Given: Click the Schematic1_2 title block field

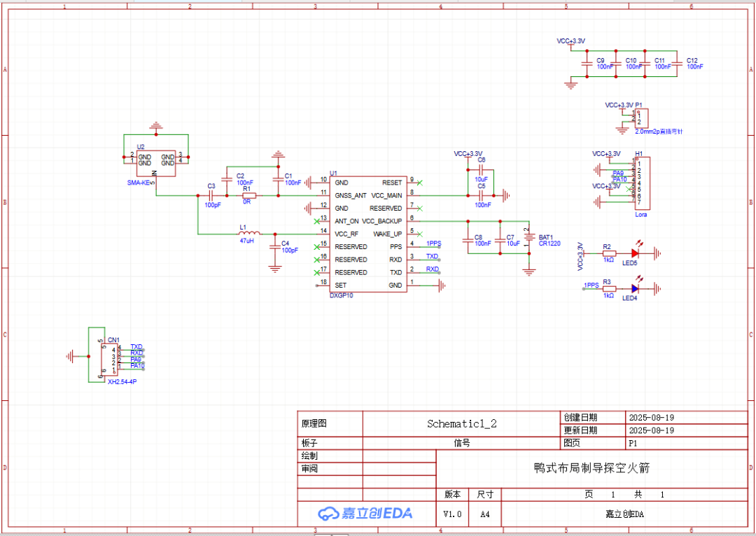Looking at the screenshot, I should click(461, 424).
